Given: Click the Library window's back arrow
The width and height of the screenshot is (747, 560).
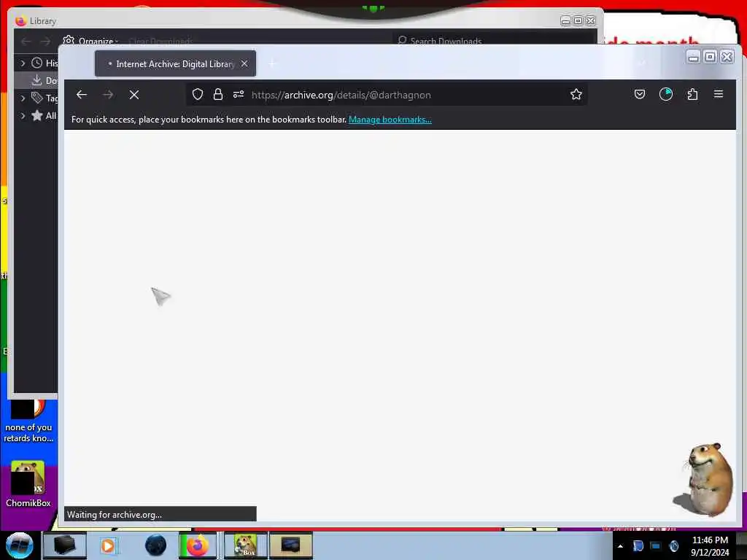Looking at the screenshot, I should click(26, 41).
